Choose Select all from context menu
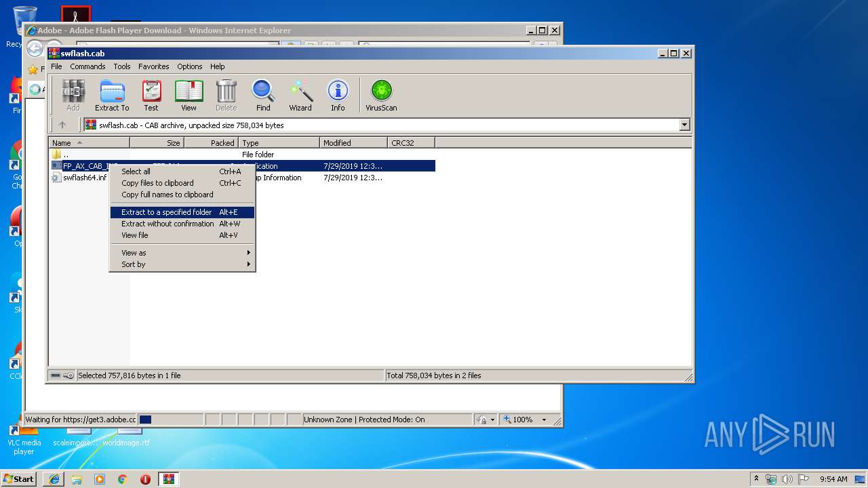The image size is (868, 488). pos(182,171)
